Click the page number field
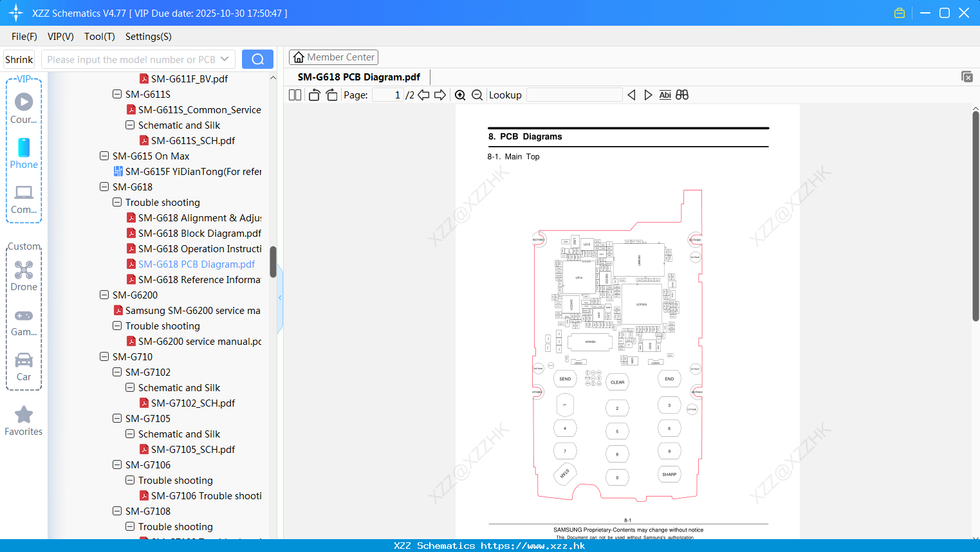This screenshot has height=552, width=980. 388,95
